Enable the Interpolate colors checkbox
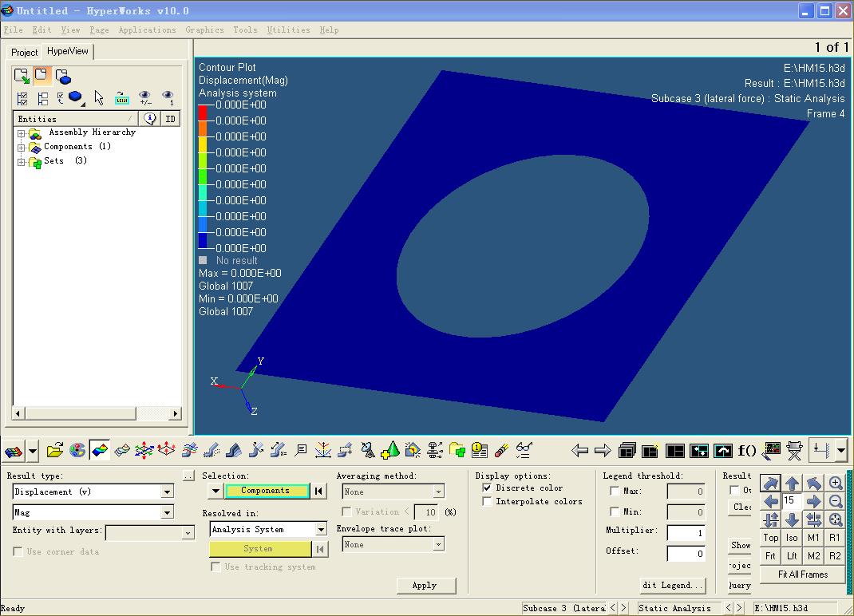The width and height of the screenshot is (854, 616). click(x=487, y=502)
